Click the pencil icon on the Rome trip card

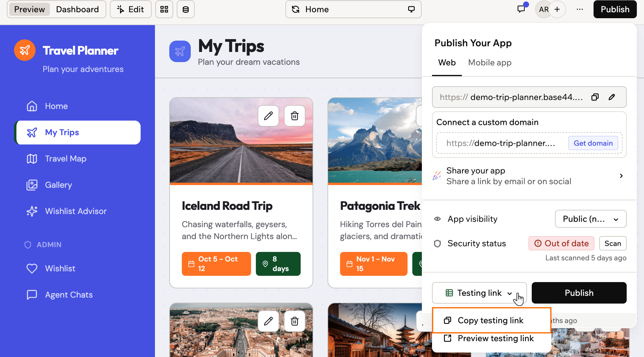coord(268,321)
